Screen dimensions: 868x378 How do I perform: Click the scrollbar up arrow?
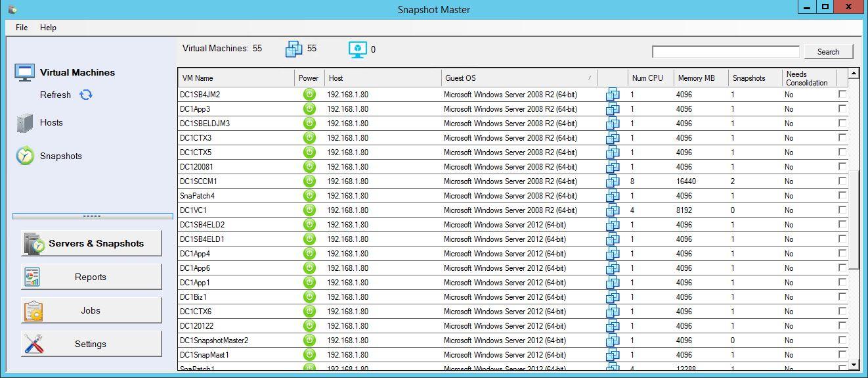click(x=854, y=74)
